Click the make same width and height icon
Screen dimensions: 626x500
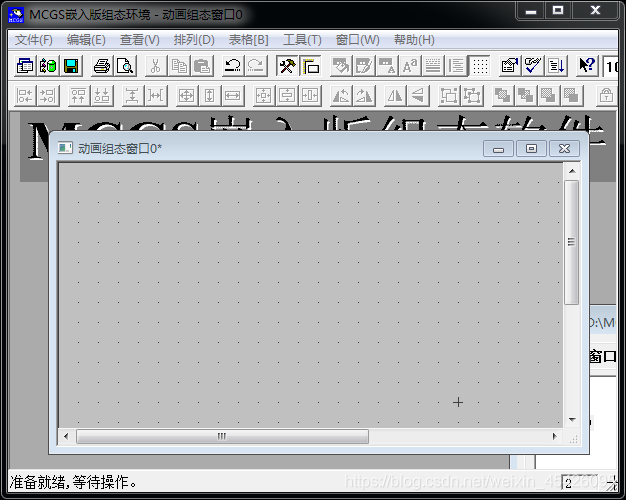[x=186, y=96]
